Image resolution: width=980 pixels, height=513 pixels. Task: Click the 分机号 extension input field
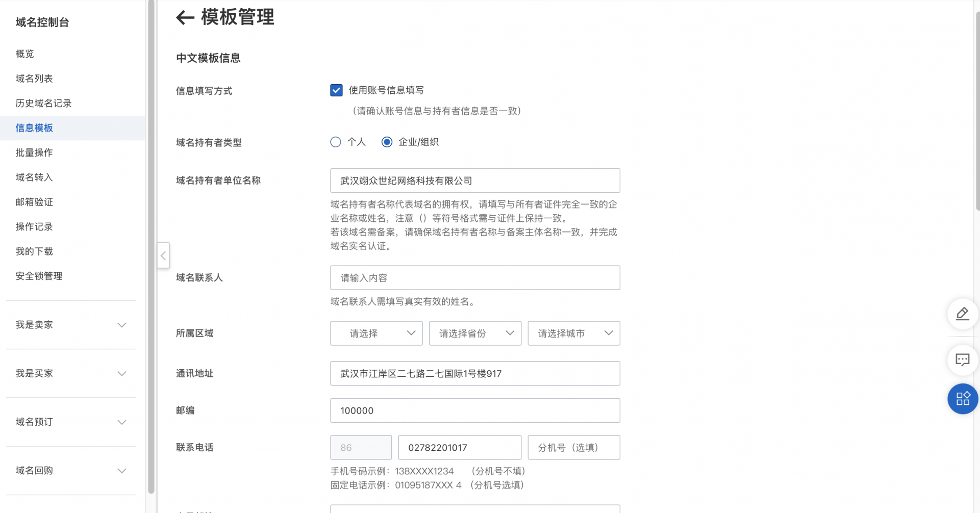coord(573,448)
